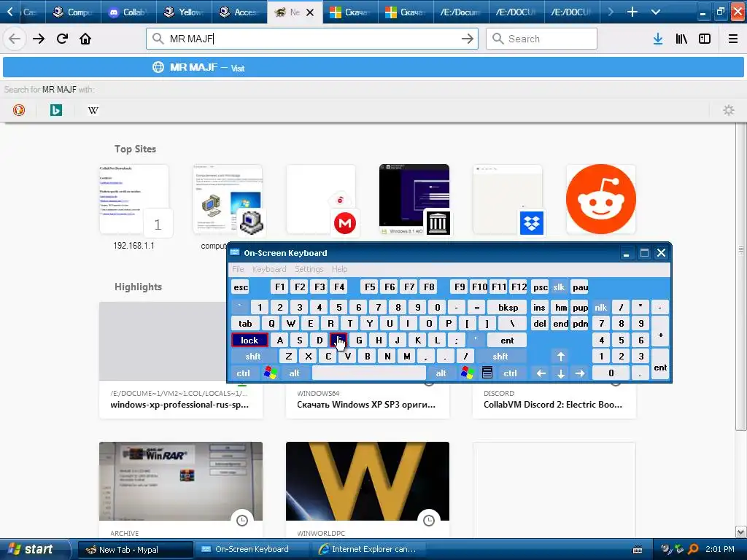Open the On-Screen Keyboard File menu

(239, 270)
